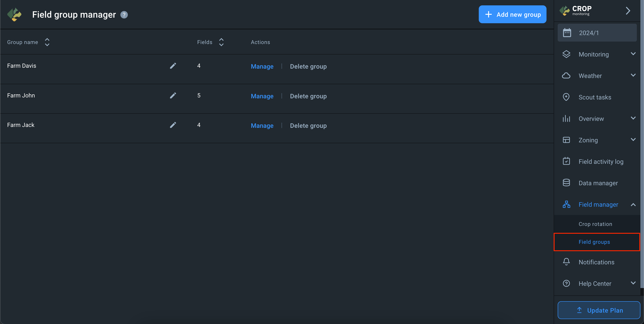Image resolution: width=644 pixels, height=324 pixels.
Task: Open Scout tasks from the sidebar
Action: coord(595,97)
